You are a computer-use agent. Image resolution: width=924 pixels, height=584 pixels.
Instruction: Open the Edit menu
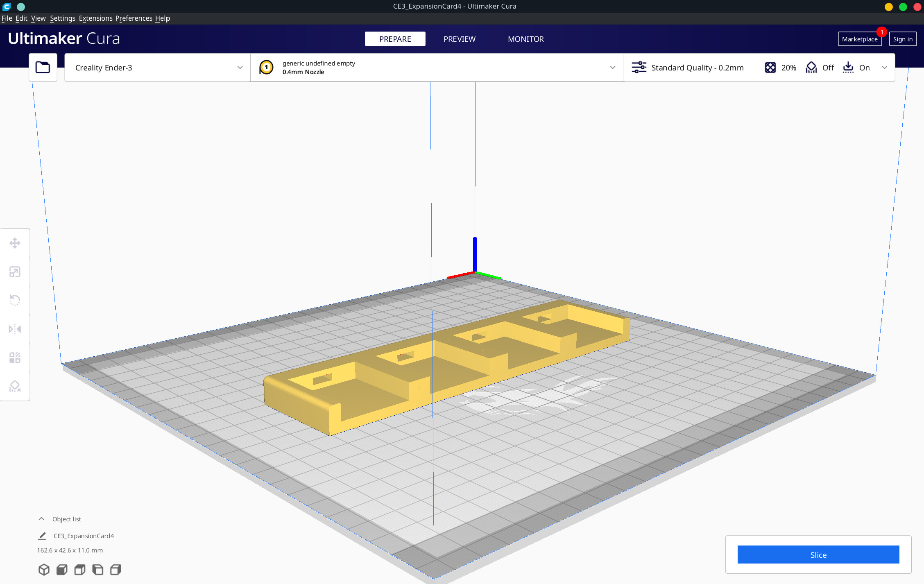[x=21, y=18]
